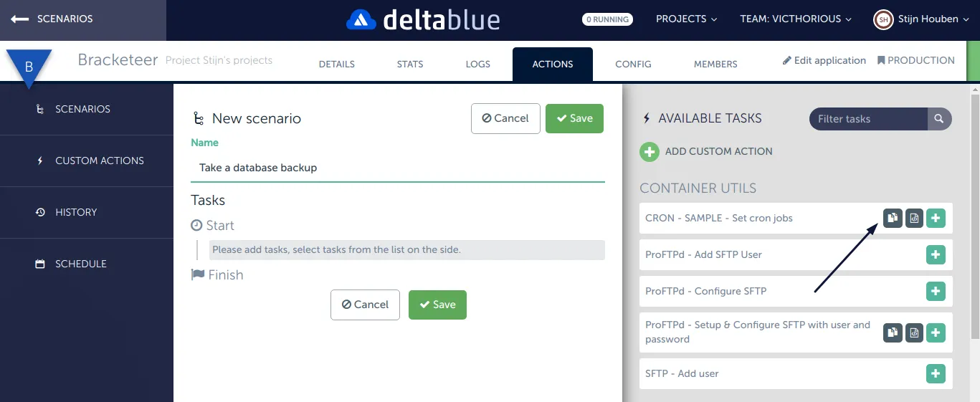Viewport: 980px width, 402px height.
Task: Click the green Add Custom Action plus icon
Action: tap(649, 152)
